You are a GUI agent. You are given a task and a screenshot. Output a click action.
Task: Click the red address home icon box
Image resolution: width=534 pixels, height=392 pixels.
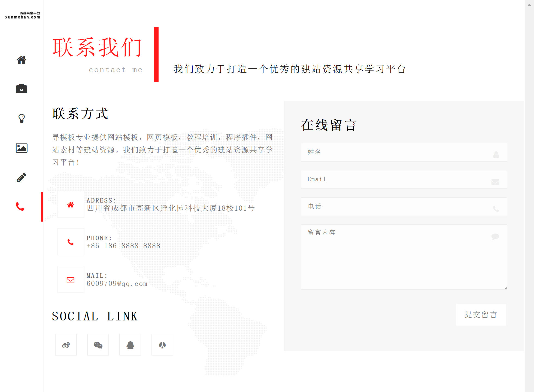tap(71, 204)
